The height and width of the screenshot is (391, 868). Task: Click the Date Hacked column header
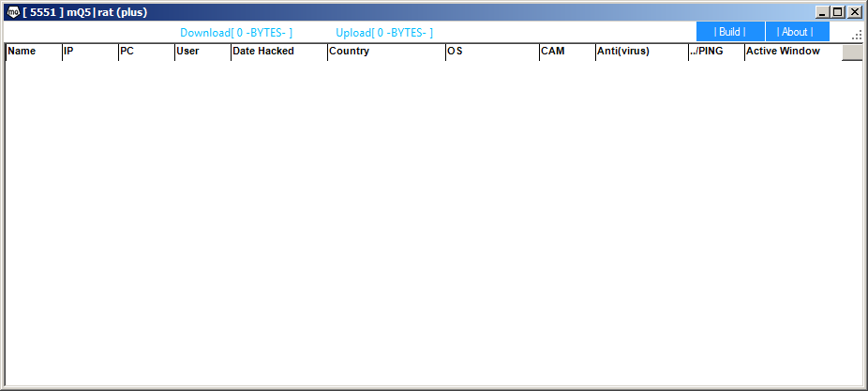(278, 52)
